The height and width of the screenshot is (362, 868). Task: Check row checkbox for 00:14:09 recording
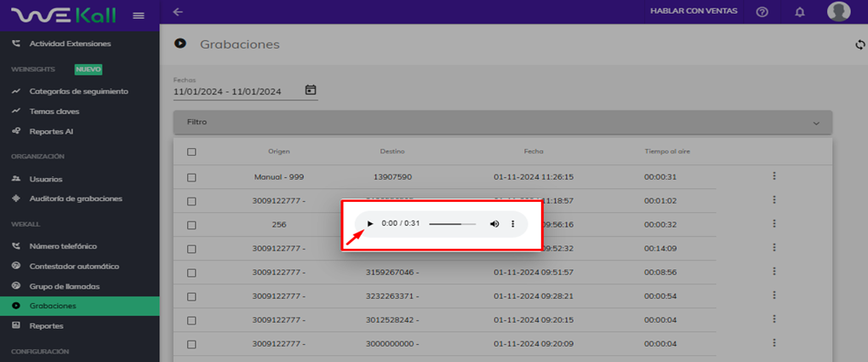(191, 249)
